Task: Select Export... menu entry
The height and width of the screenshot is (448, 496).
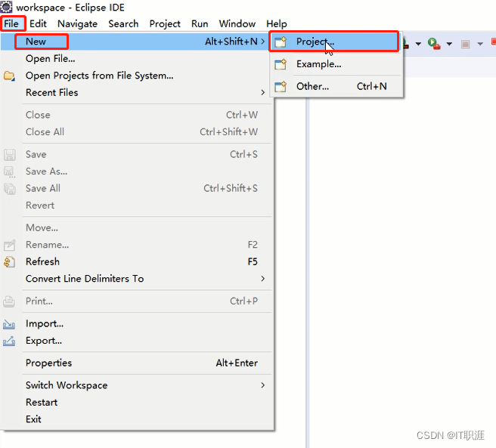Action: [136, 341]
